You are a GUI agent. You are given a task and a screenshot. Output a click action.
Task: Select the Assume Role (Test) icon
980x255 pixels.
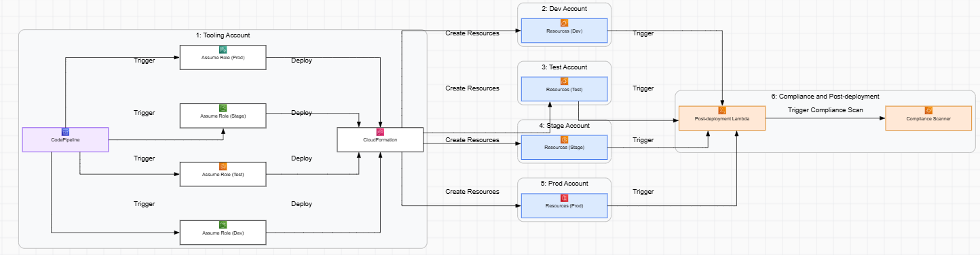click(x=223, y=167)
